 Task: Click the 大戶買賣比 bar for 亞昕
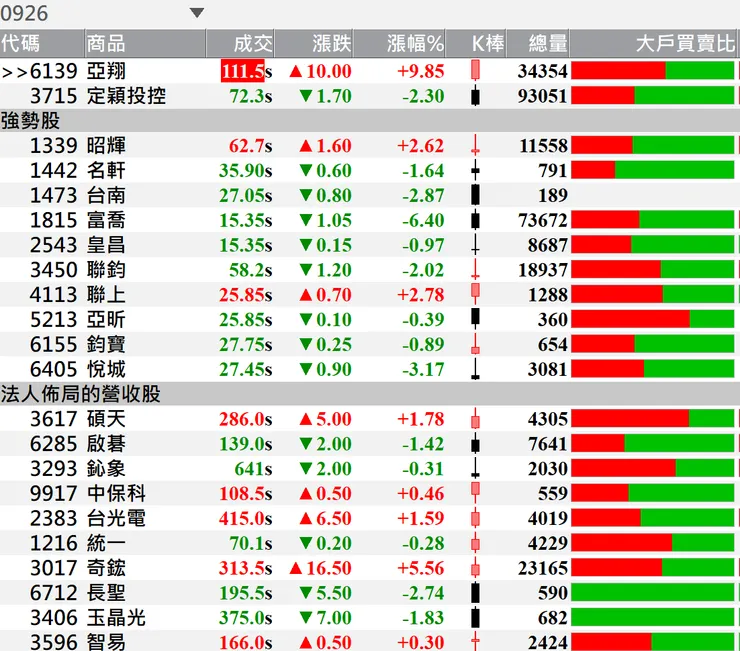pyautogui.click(x=653, y=319)
